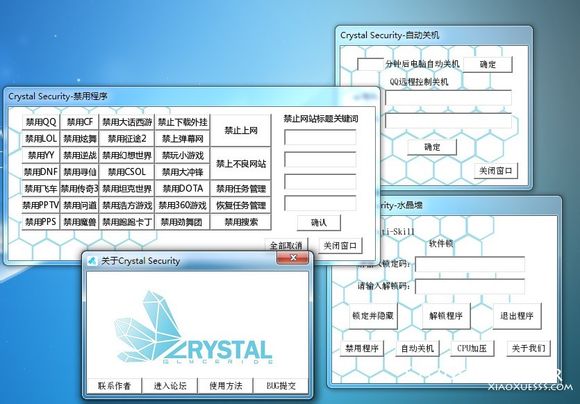
Task: Click the first website keyword input field
Action: pos(320,137)
